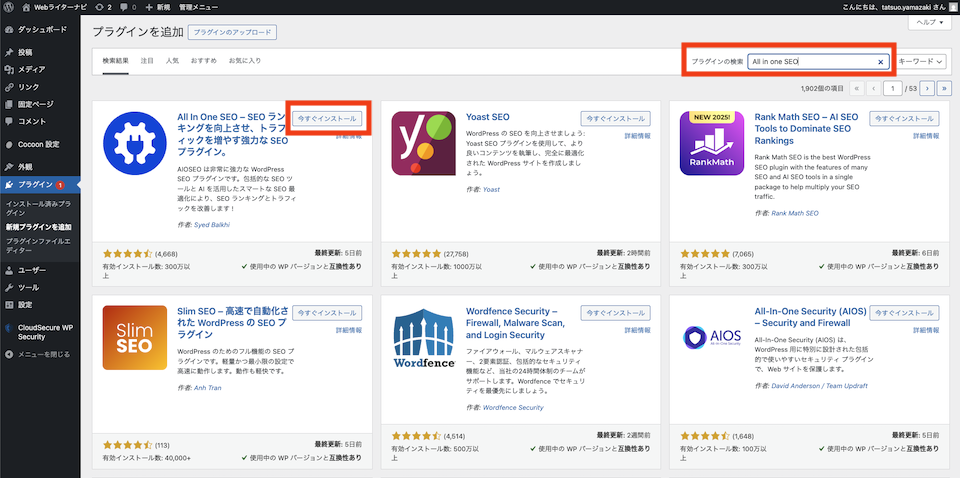This screenshot has height=478, width=960.
Task: Go to the last page of results
Action: (945, 89)
